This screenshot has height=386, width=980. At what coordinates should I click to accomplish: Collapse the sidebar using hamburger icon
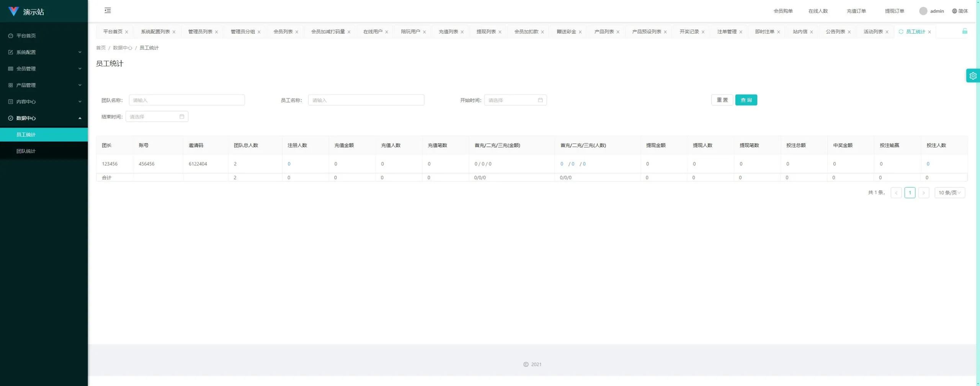108,10
